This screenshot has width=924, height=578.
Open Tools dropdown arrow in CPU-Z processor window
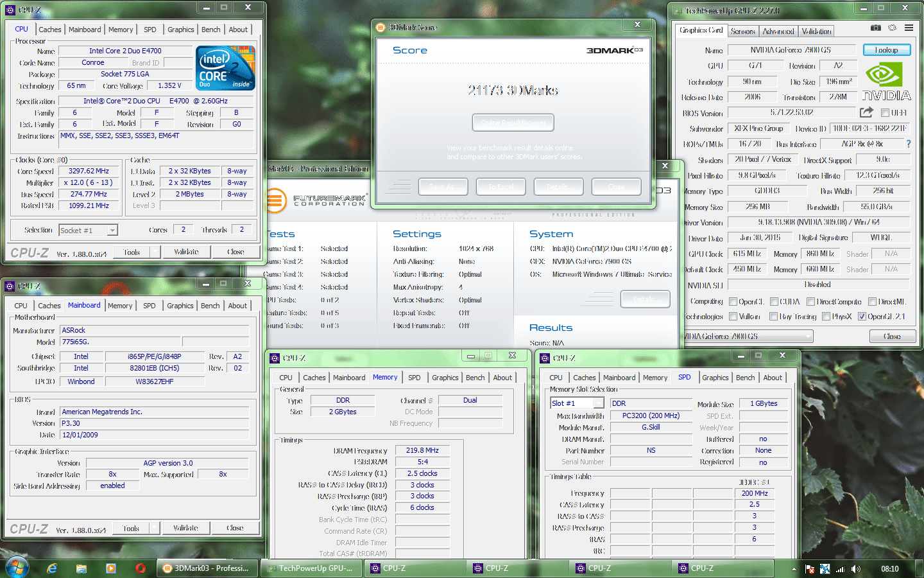[153, 252]
